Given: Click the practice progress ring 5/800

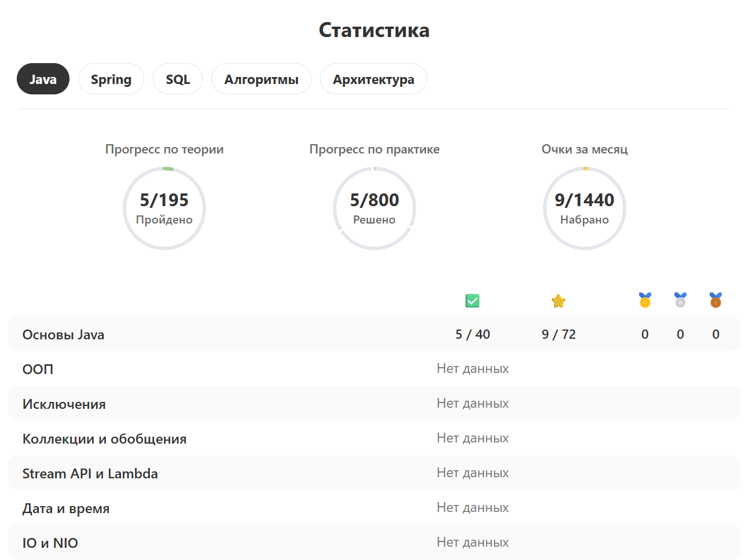Looking at the screenshot, I should click(x=375, y=208).
